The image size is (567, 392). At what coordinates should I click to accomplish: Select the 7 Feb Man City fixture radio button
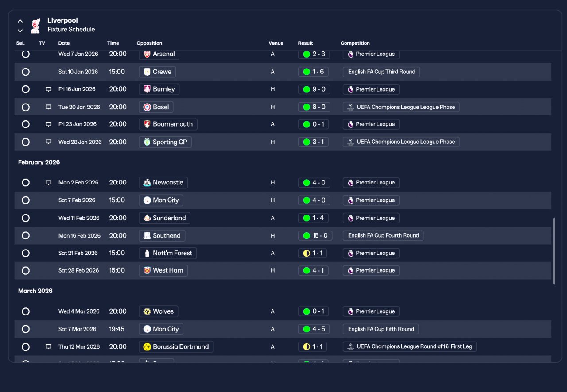tap(26, 200)
